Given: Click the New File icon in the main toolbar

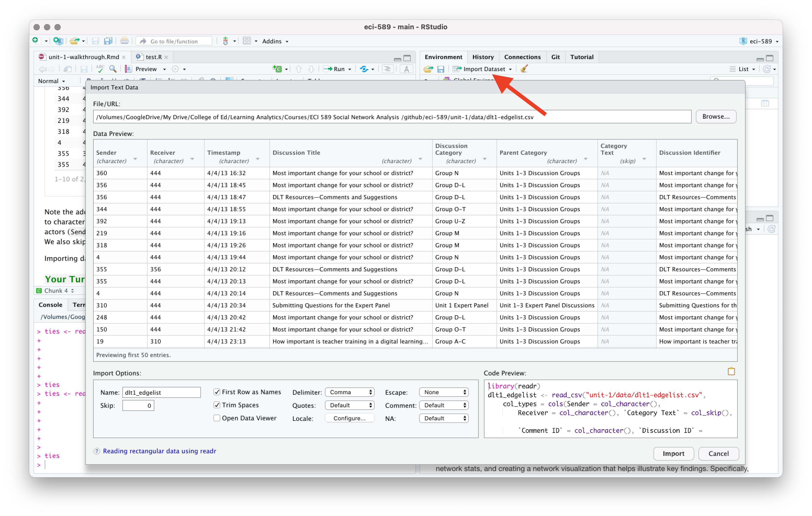Looking at the screenshot, I should 35,41.
